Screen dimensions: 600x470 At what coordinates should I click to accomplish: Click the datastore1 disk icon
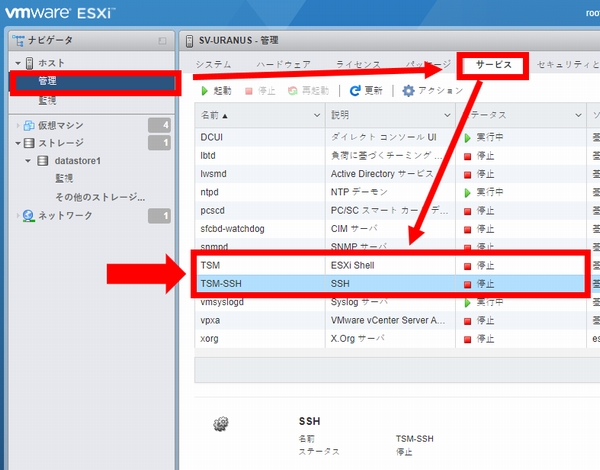point(42,161)
